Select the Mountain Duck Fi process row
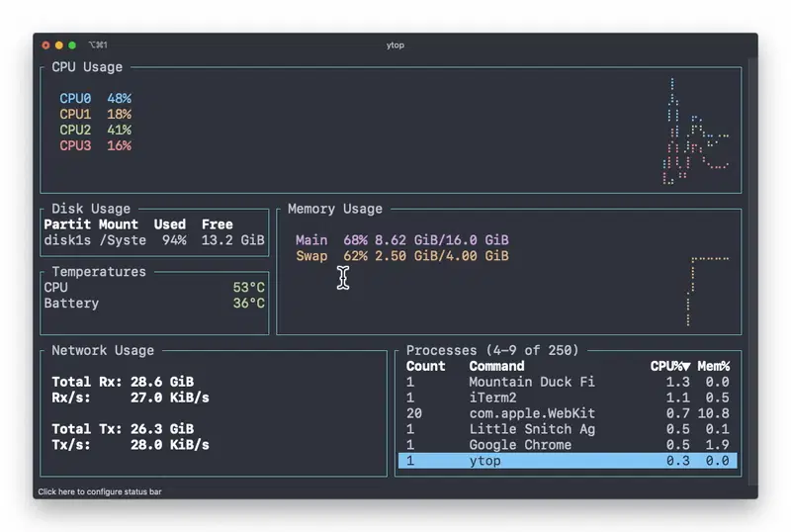Image resolution: width=791 pixels, height=532 pixels. (x=568, y=382)
